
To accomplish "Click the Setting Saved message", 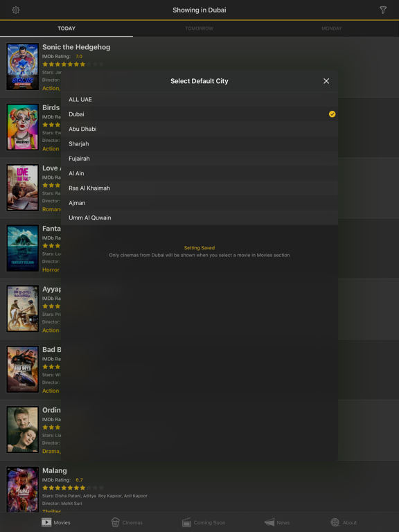I will (x=199, y=248).
